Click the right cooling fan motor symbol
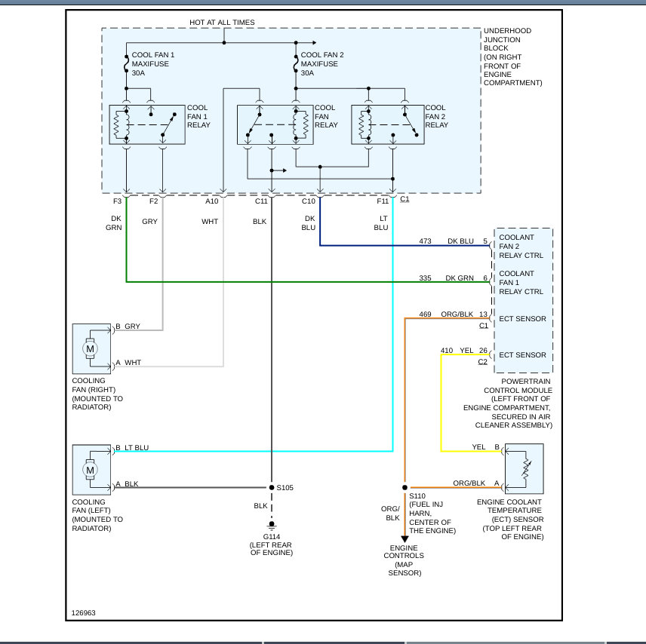The image size is (646, 644). point(91,348)
